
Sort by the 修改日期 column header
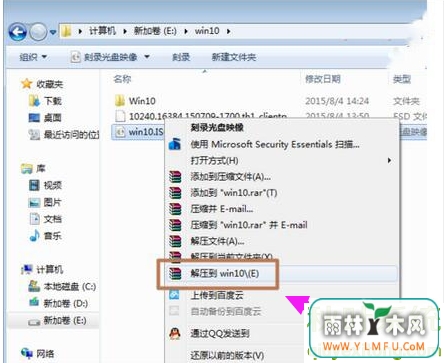click(323, 79)
